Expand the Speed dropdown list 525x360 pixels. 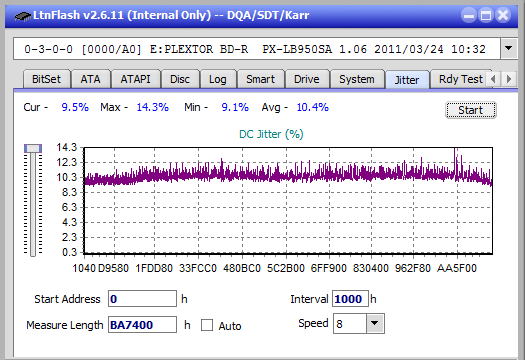click(x=375, y=323)
